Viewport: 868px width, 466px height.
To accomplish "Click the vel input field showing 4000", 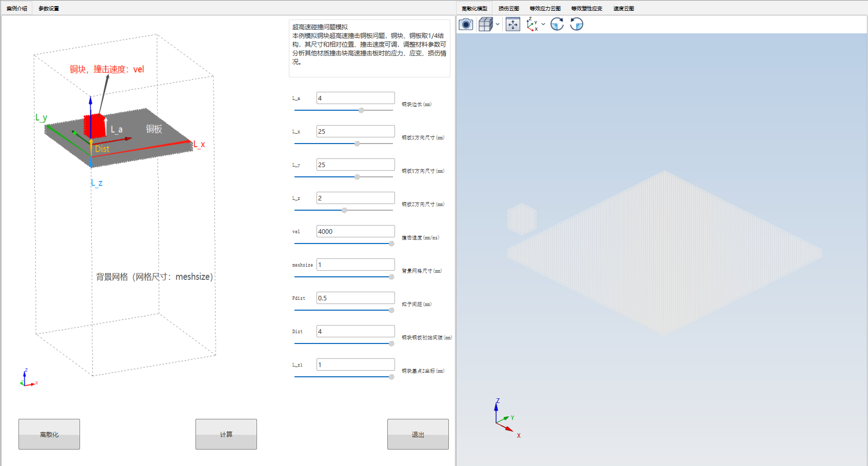I will point(356,231).
